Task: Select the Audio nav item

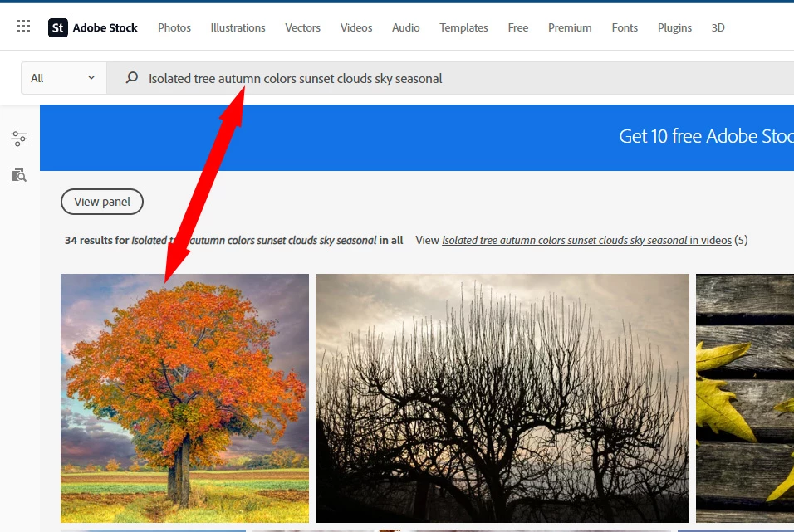Action: tap(405, 28)
